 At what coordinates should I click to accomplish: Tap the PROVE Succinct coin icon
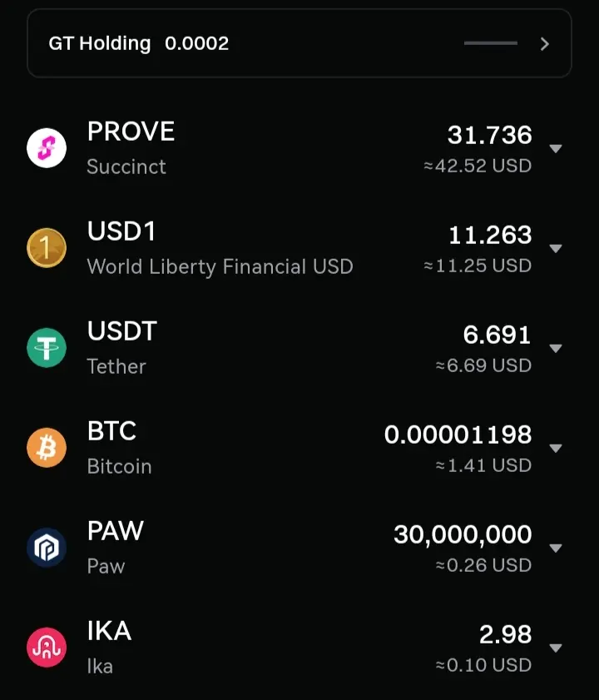pos(47,148)
